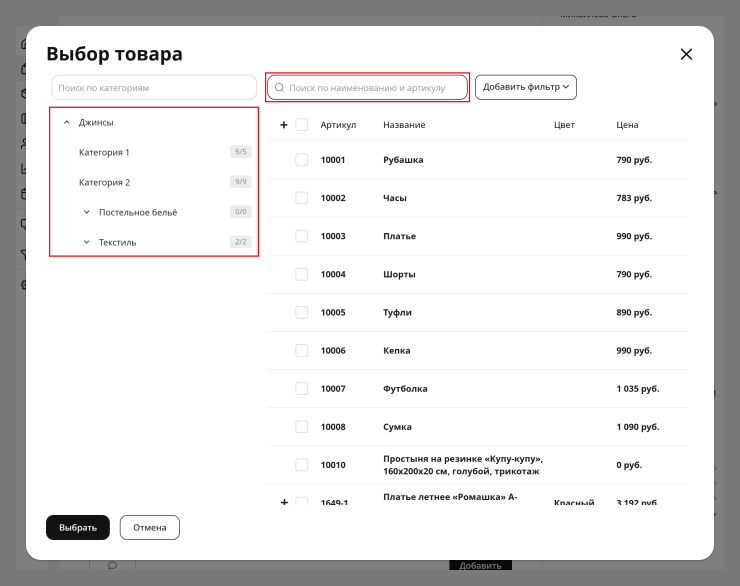Click the Артикул column header
The height and width of the screenshot is (586, 740).
point(338,125)
